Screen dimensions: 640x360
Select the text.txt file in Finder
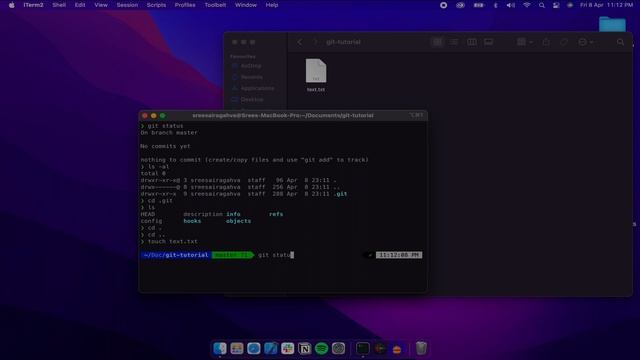tap(316, 75)
